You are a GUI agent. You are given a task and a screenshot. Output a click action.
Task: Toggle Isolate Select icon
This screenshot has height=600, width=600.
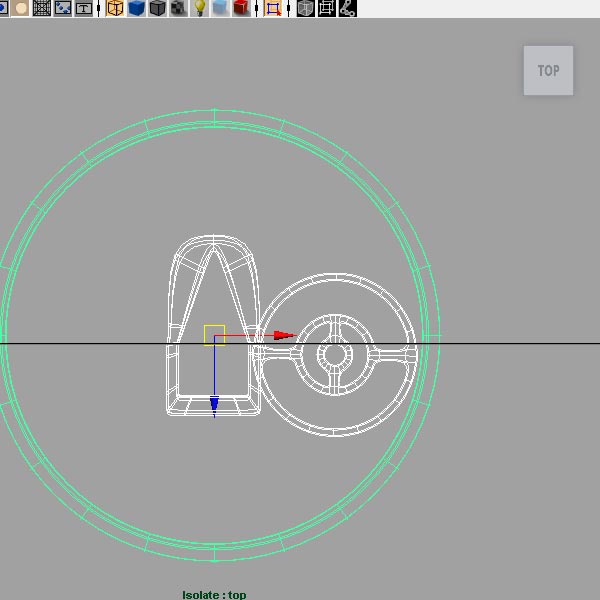click(273, 8)
